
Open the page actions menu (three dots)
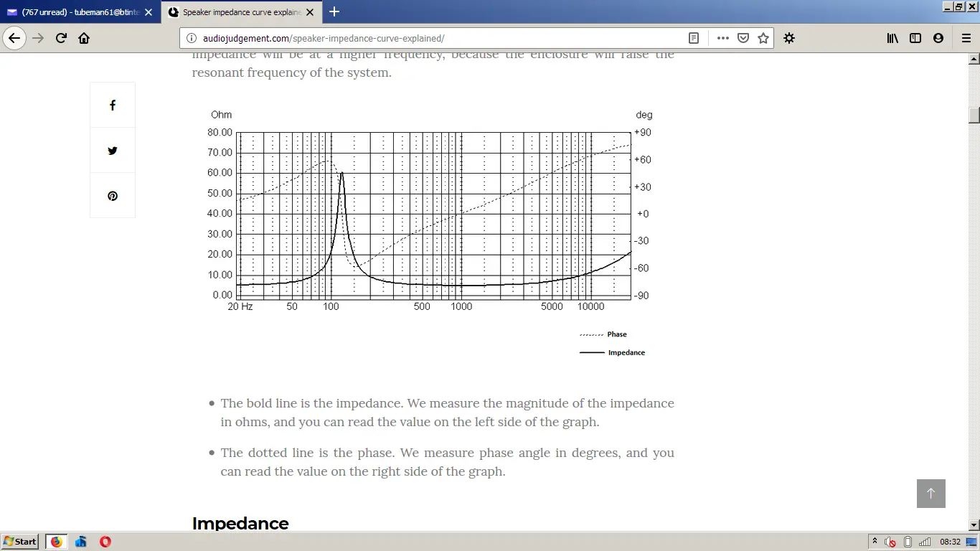723,38
